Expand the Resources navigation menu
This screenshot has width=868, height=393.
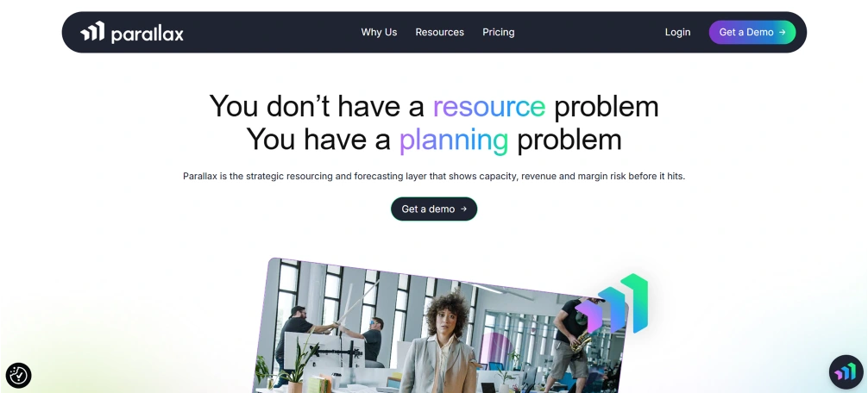(x=439, y=32)
